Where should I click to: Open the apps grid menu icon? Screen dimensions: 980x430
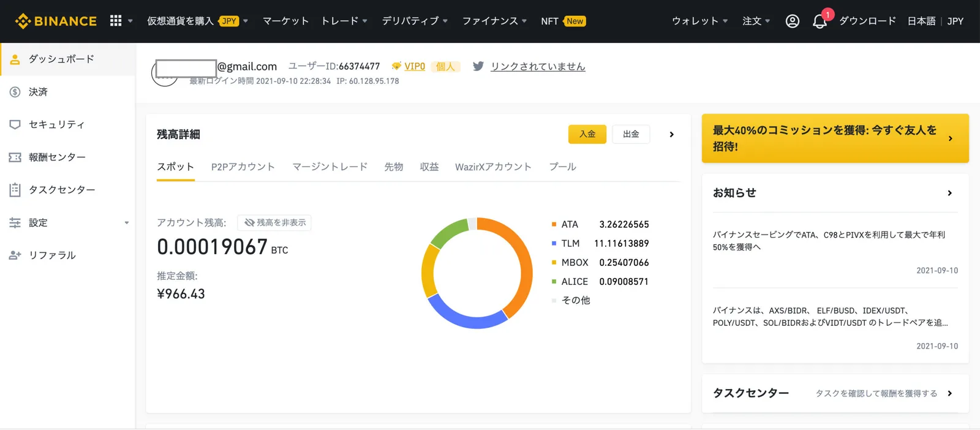[116, 21]
